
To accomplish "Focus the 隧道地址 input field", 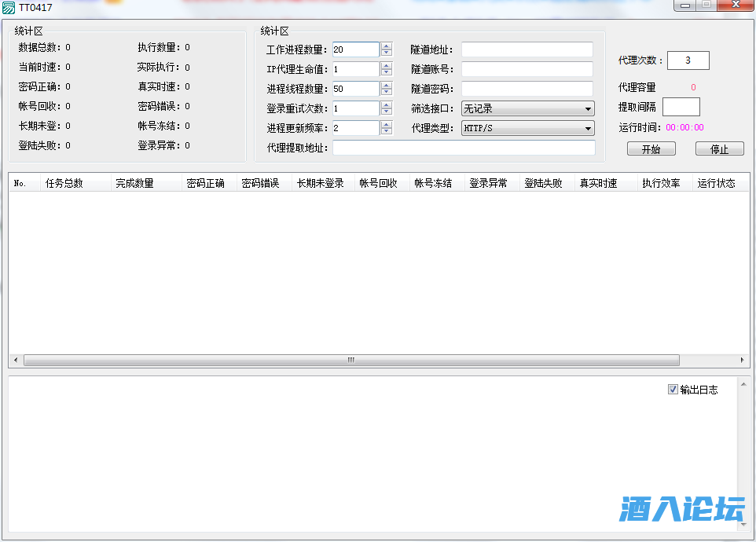I will (x=527, y=49).
